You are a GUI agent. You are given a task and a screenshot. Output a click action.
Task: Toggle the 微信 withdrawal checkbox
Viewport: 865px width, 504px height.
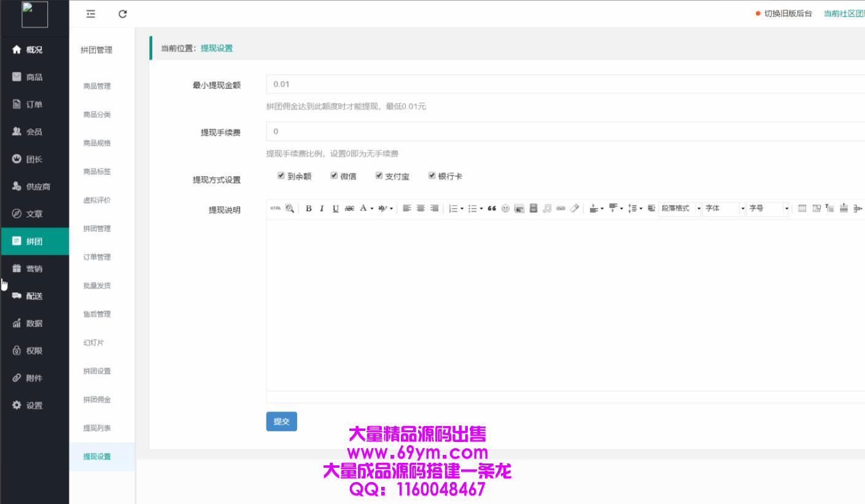pos(334,176)
